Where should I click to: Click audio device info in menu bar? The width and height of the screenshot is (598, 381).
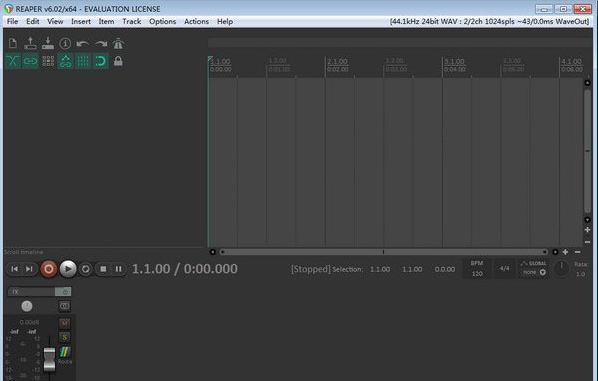pos(489,21)
